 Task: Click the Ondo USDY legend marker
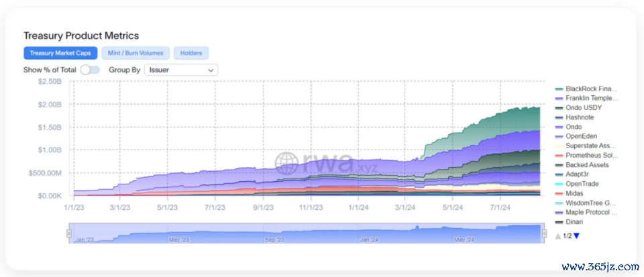(x=558, y=107)
